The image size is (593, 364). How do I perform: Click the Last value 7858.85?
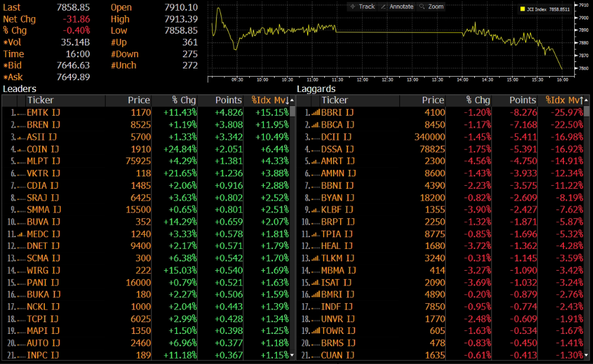point(73,7)
